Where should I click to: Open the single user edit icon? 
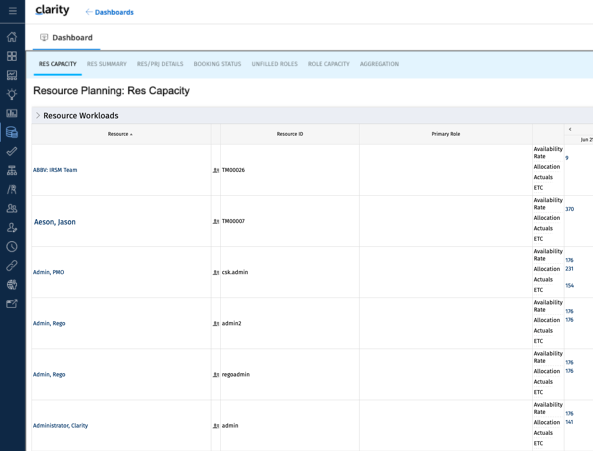(x=12, y=227)
